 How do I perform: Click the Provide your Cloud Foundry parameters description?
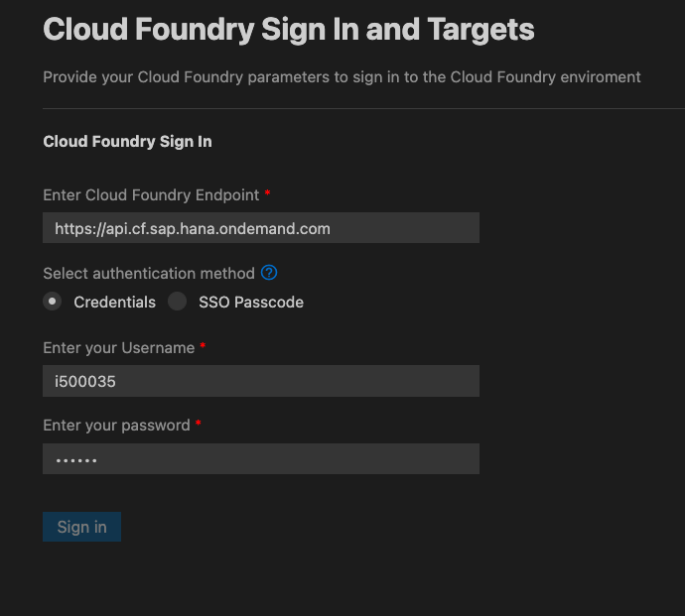pyautogui.click(x=342, y=77)
